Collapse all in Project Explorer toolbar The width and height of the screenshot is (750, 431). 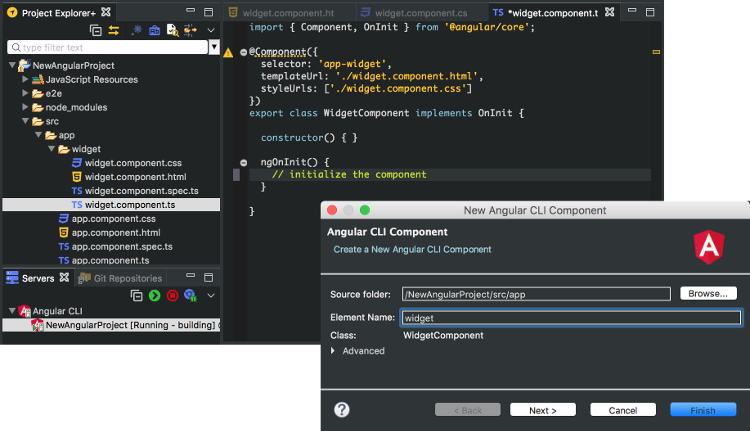click(x=96, y=30)
